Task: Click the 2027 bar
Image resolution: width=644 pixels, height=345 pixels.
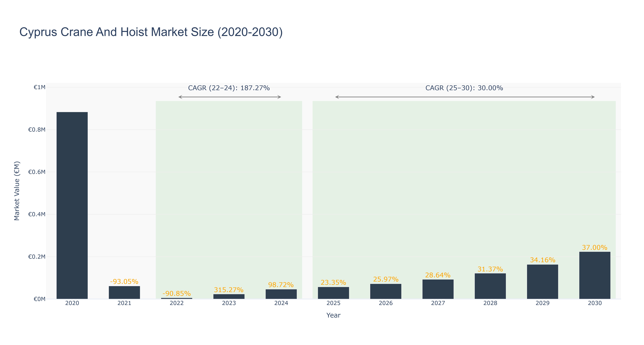Action: (438, 289)
